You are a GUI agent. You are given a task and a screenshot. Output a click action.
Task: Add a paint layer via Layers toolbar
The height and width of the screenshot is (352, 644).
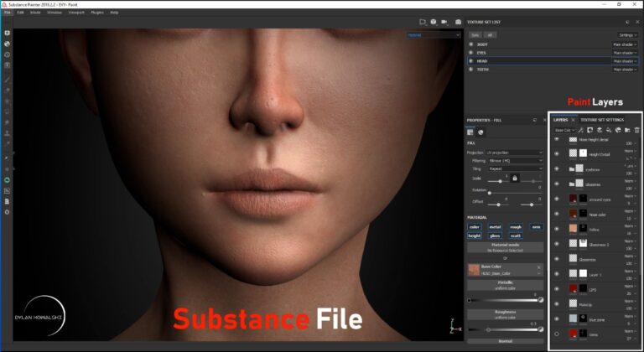[600, 130]
